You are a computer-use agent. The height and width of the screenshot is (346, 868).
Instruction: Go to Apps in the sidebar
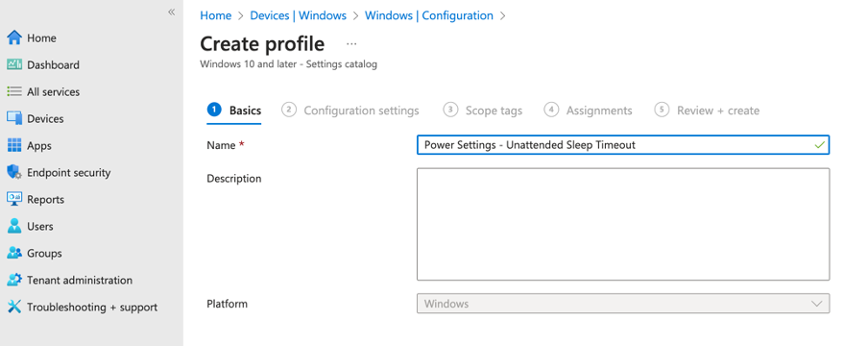39,145
